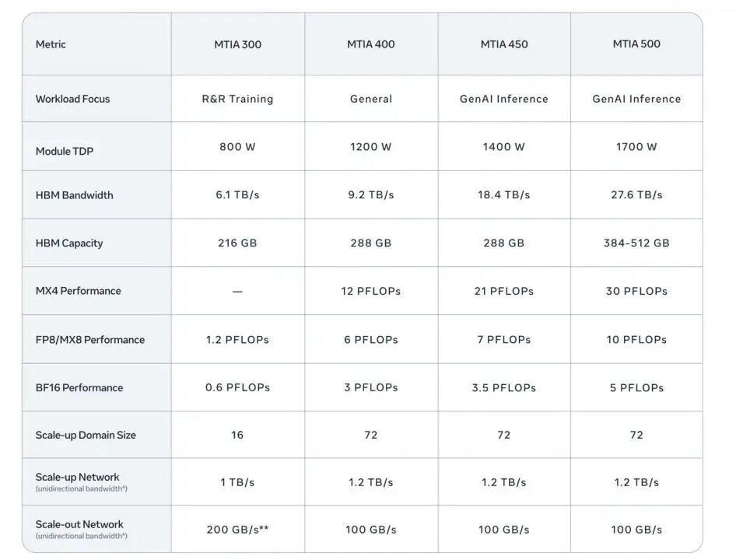Select the 27.6 TB/s bandwidth value
The height and width of the screenshot is (560, 736).
tap(636, 195)
